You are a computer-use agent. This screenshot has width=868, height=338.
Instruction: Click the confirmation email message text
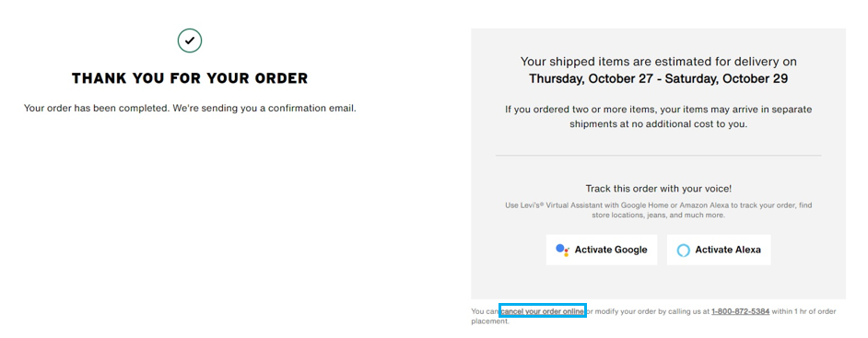(x=190, y=109)
